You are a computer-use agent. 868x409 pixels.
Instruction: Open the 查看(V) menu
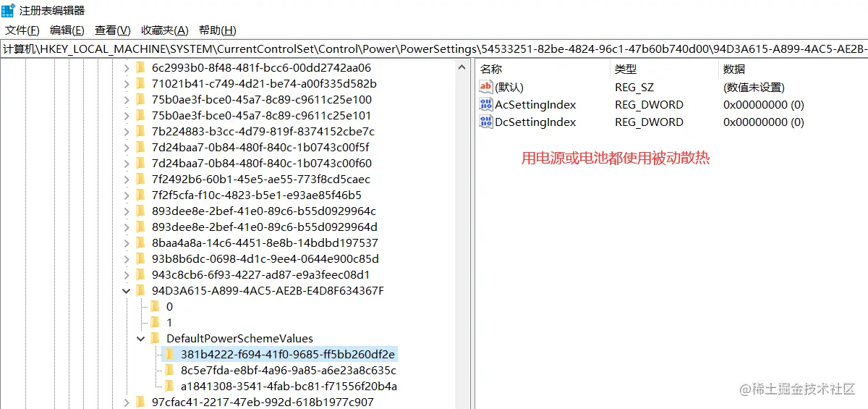112,30
